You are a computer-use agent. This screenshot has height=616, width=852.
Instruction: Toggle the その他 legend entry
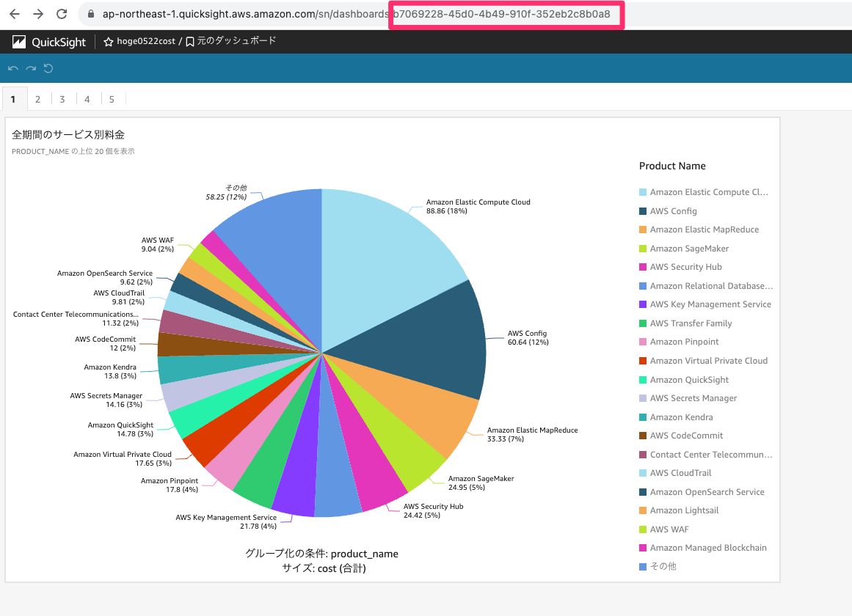coord(662,566)
